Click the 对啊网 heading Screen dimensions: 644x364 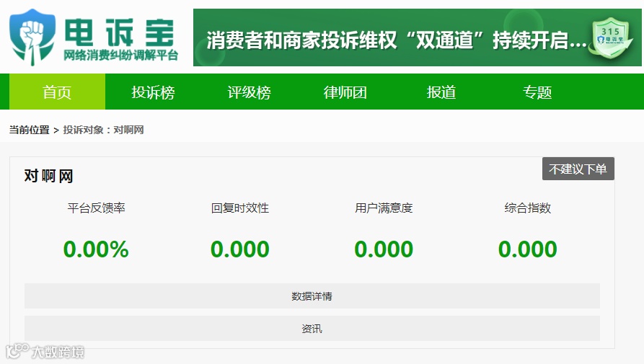[x=48, y=176]
